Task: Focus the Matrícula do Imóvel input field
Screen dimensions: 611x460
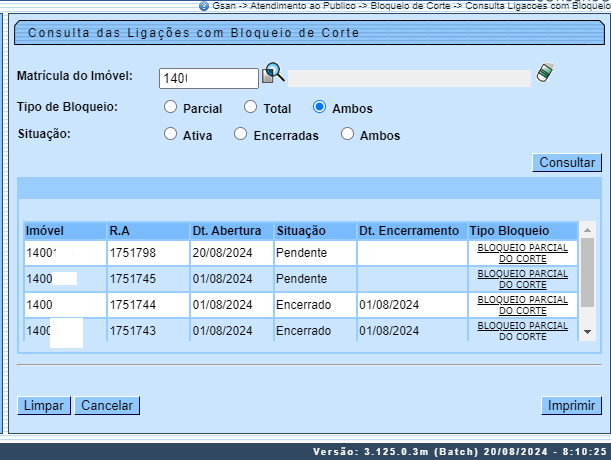Action: tap(208, 78)
